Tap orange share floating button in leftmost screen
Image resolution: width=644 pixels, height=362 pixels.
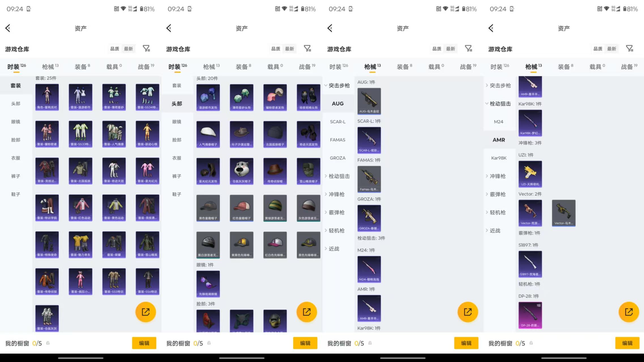pyautogui.click(x=146, y=312)
